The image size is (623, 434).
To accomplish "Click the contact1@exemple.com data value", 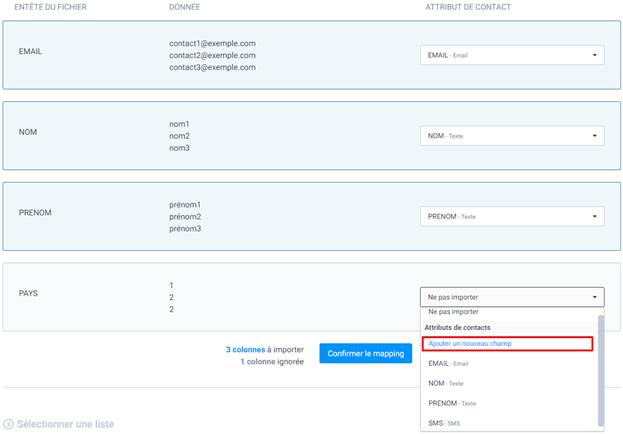I will pos(212,43).
